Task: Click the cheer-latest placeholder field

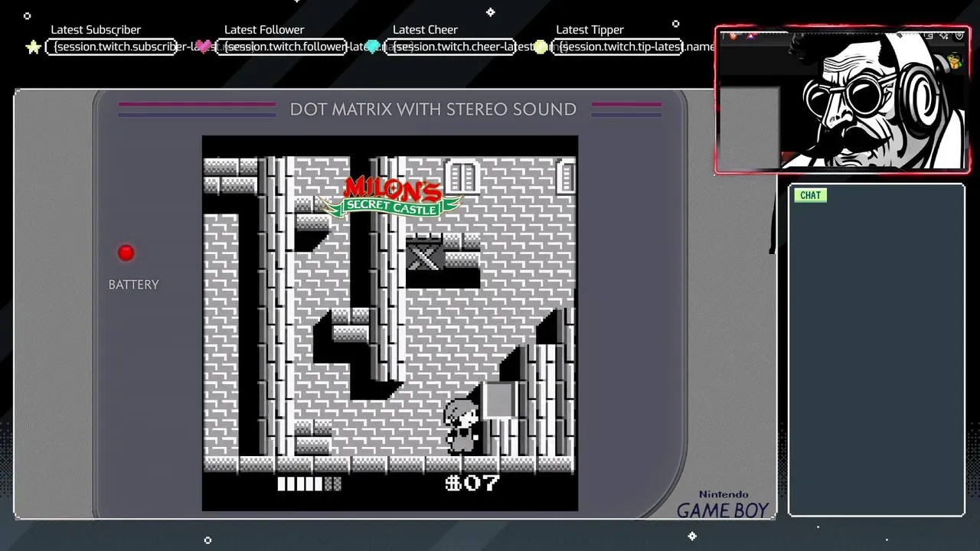Action: (x=449, y=47)
